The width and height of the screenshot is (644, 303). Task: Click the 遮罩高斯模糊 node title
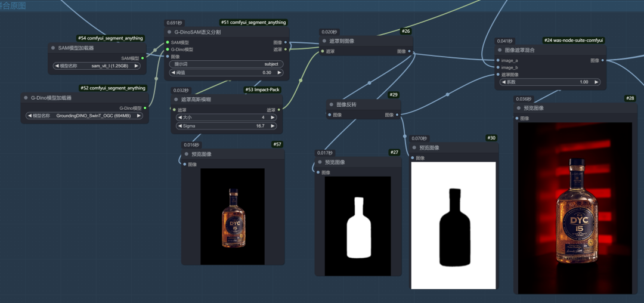196,100
